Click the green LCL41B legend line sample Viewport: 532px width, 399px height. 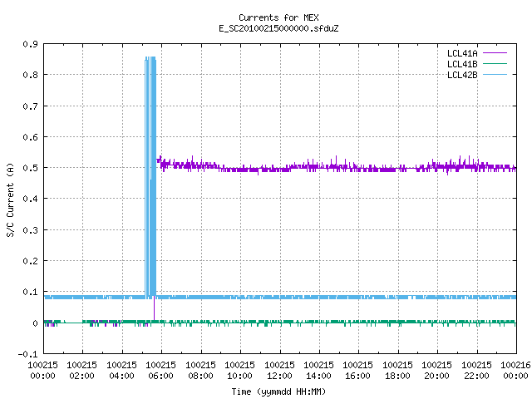click(x=495, y=64)
